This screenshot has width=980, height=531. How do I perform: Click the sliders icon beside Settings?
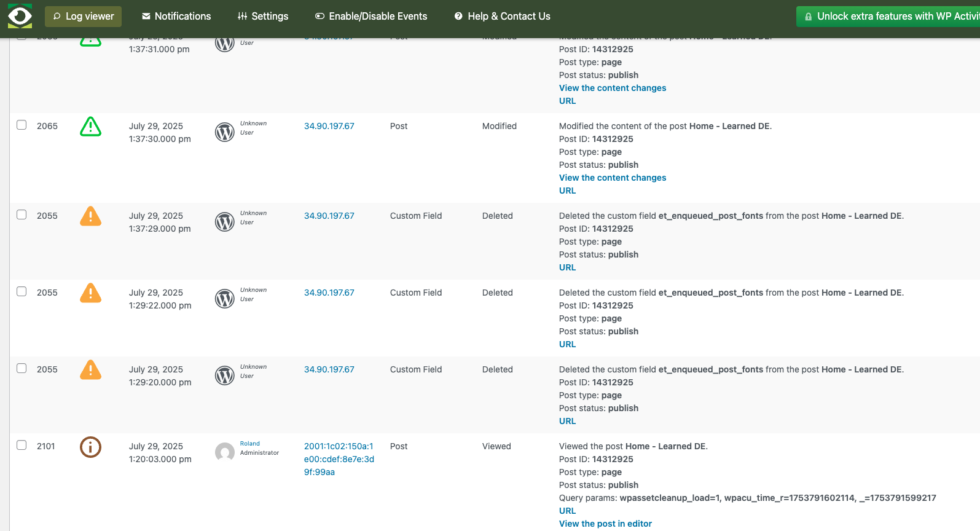[x=243, y=17]
